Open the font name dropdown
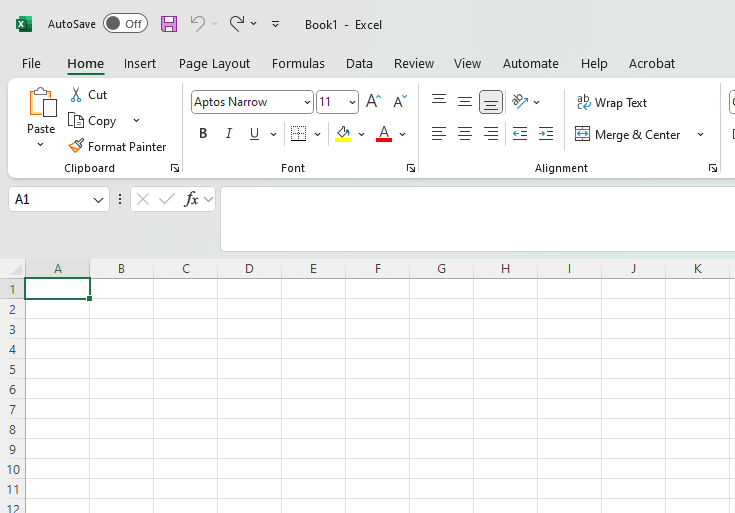Image resolution: width=735 pixels, height=513 pixels. tap(307, 102)
